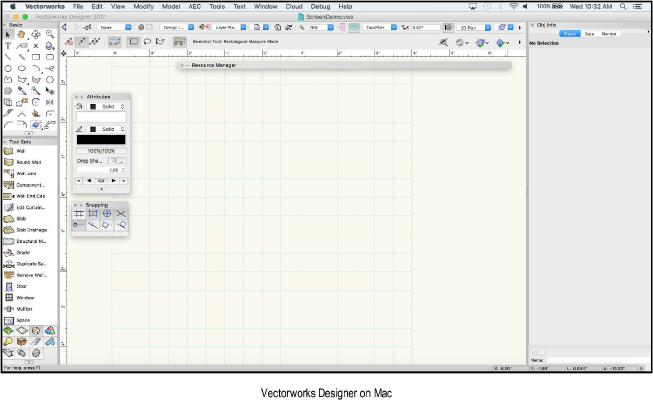Image resolution: width=653 pixels, height=404 pixels.
Task: Toggle Snap to Intersection in Snapping palette
Action: pyautogui.click(x=121, y=214)
